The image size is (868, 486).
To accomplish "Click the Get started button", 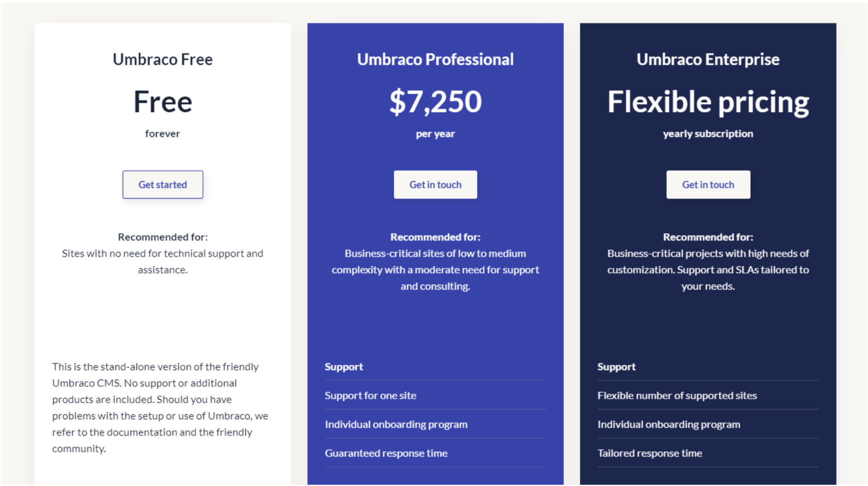I will tap(162, 185).
